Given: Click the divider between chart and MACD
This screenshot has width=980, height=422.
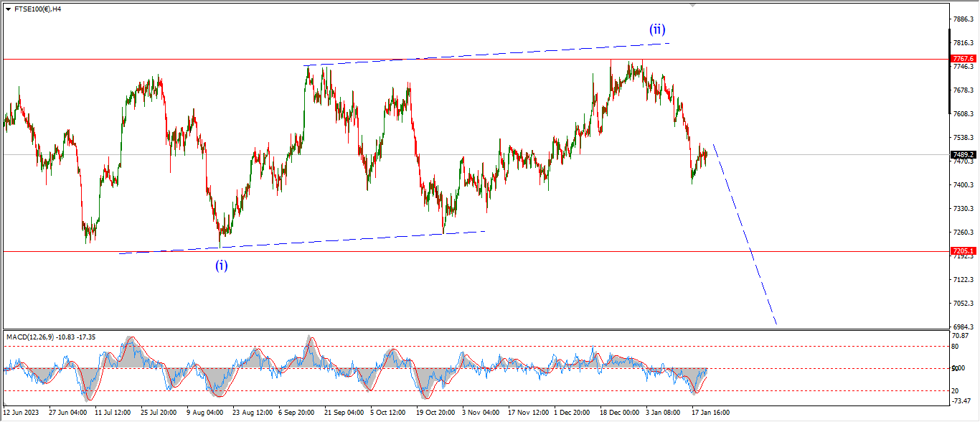Looking at the screenshot, I should [x=473, y=329].
